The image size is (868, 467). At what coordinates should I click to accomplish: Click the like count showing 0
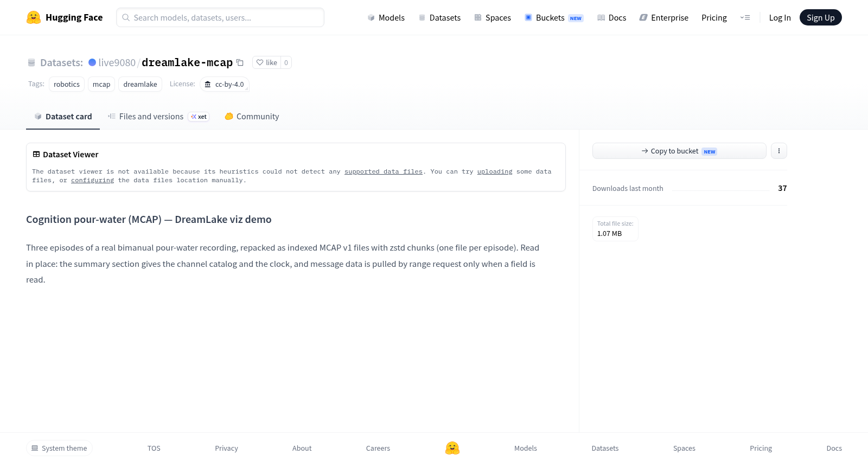coord(286,62)
